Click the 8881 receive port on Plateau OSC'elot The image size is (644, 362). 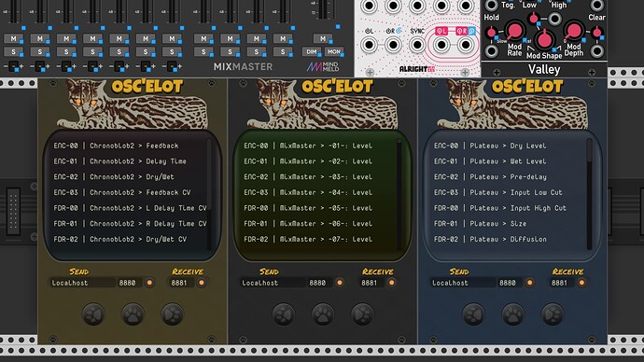point(562,283)
